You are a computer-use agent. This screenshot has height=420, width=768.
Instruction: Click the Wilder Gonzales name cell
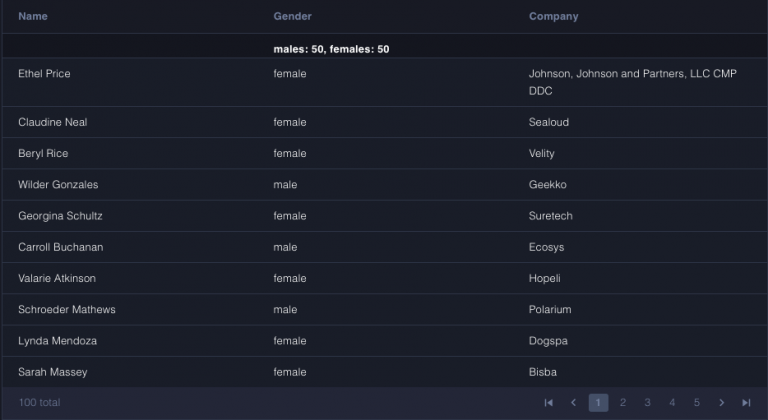click(x=58, y=185)
